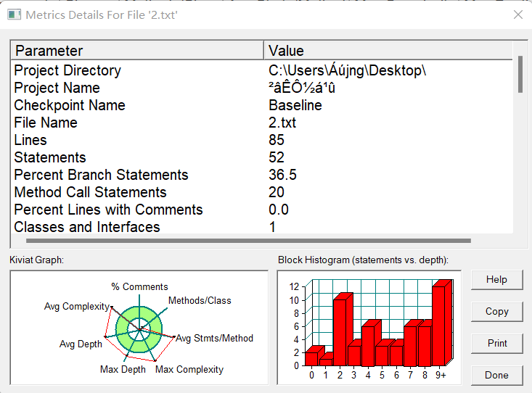Select the Project Directory row
The width and height of the screenshot is (532, 393).
pyautogui.click(x=262, y=70)
